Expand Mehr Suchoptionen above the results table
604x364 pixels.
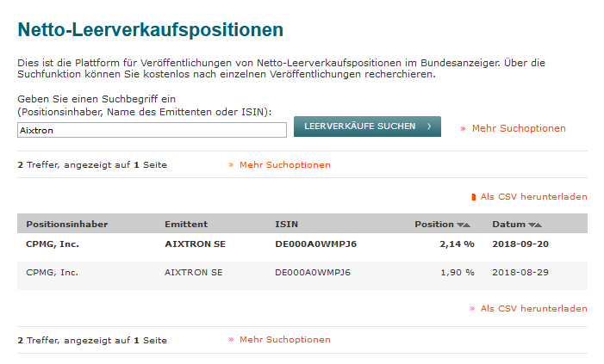[x=284, y=164]
